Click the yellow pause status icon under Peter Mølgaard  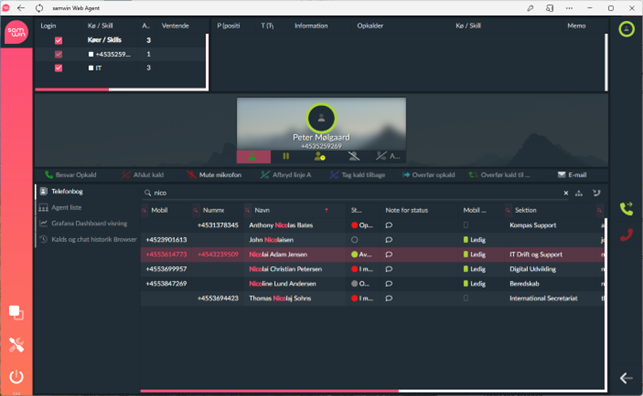[286, 156]
